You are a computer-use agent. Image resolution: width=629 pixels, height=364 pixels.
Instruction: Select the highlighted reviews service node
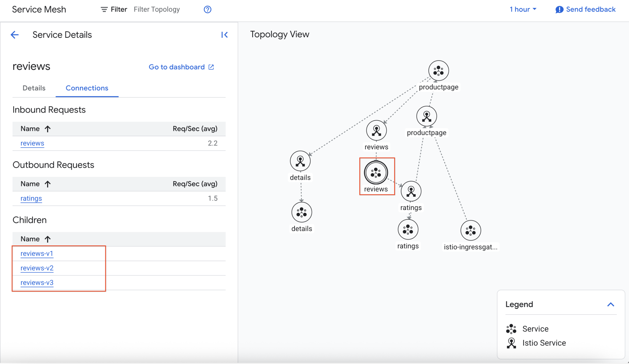point(376,172)
